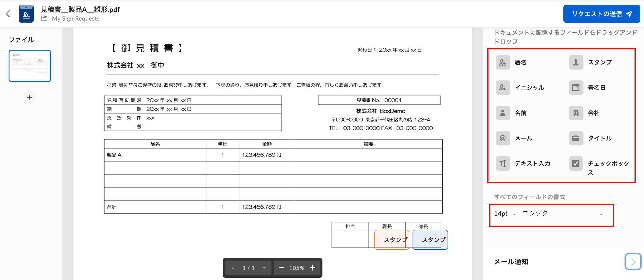Select the orange スタンプ field on the document
The image size is (644, 280).
coord(391,240)
